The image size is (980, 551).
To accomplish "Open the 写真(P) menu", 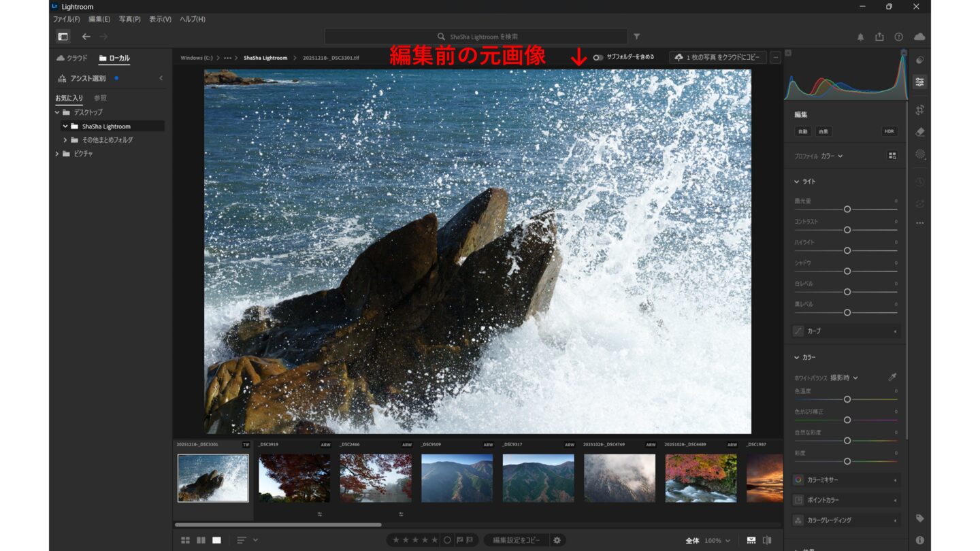I will (129, 19).
